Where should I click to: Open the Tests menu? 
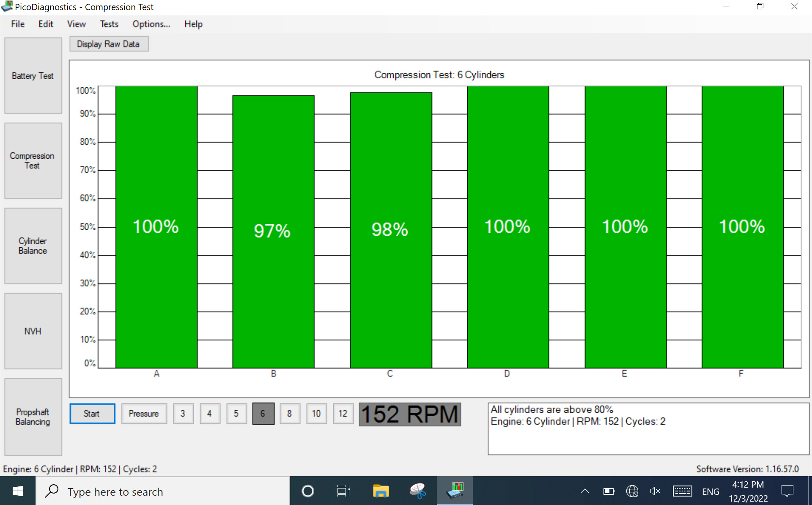tap(109, 24)
